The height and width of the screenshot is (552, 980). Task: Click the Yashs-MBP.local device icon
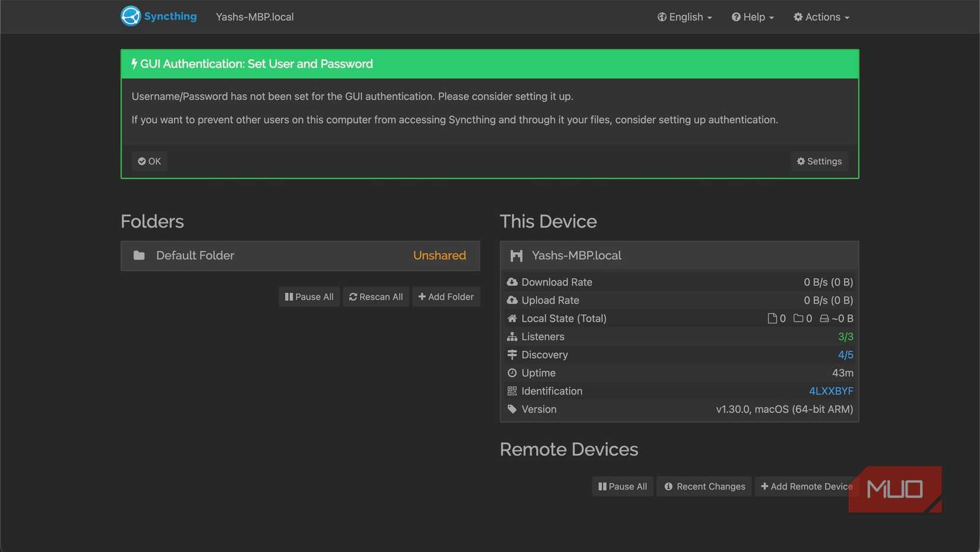coord(516,256)
